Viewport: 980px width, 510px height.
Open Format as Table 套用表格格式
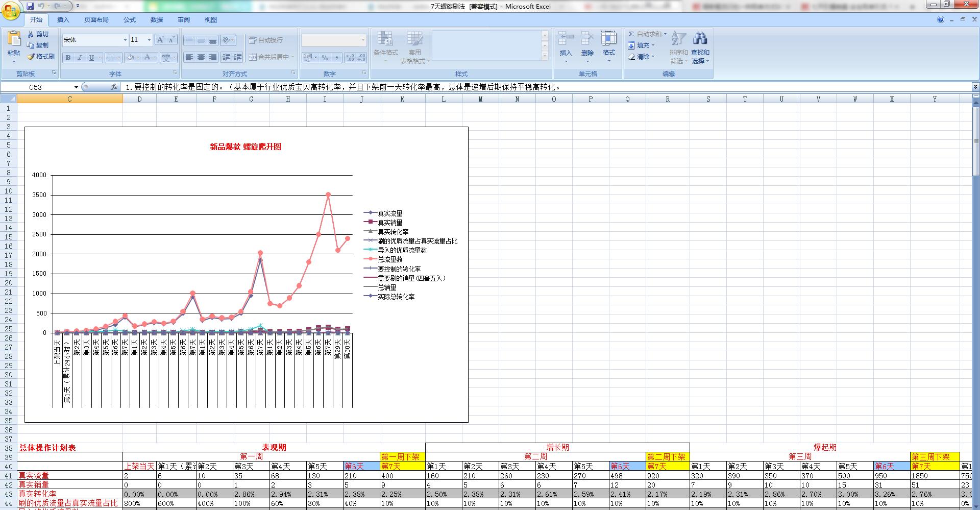coord(415,46)
